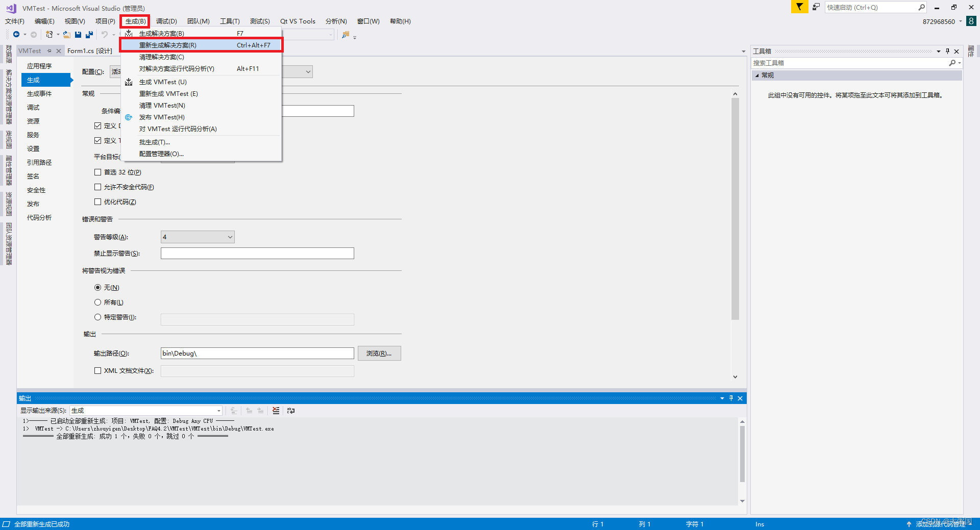The image size is (980, 530).
Task: Uncheck the second 定义 constant checkbox
Action: coord(97,140)
